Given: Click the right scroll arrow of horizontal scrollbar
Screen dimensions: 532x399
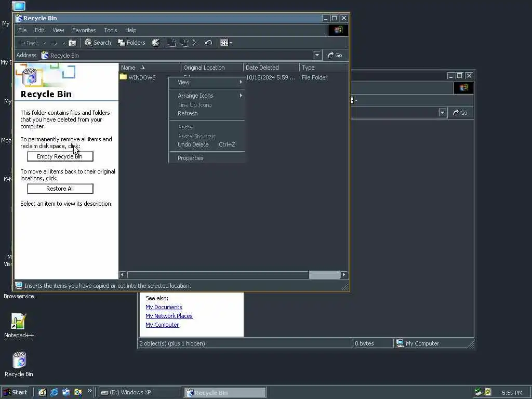Looking at the screenshot, I should [x=344, y=274].
